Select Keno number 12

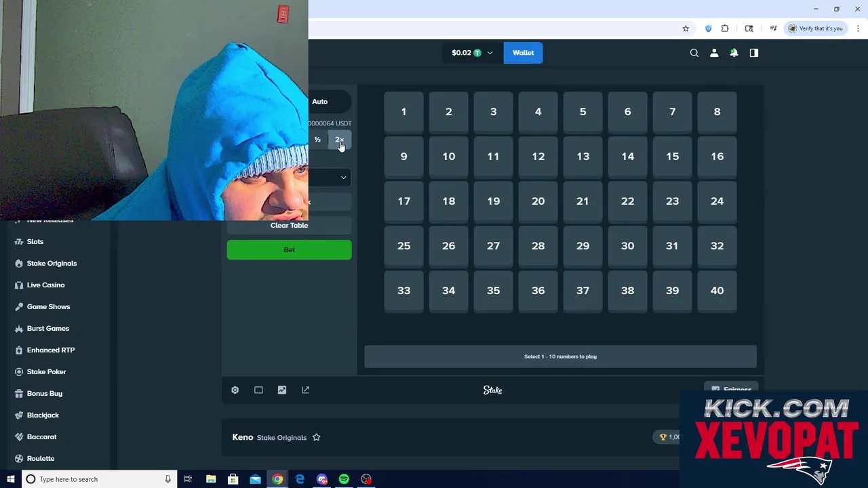pos(538,157)
